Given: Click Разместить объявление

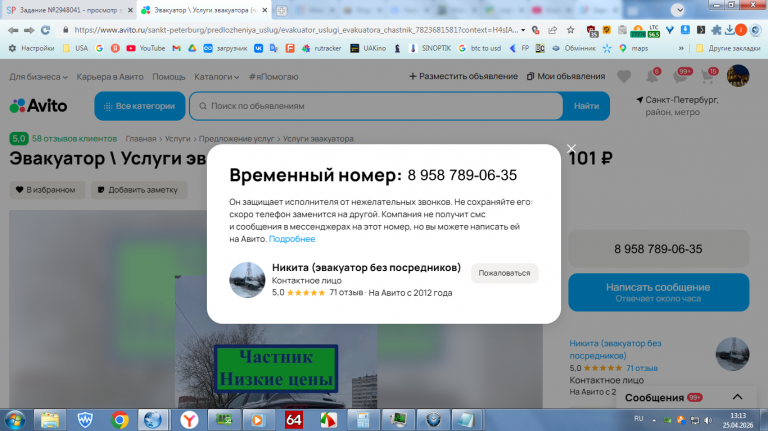Looking at the screenshot, I should click(463, 76).
